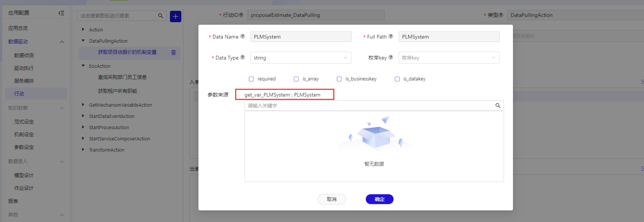Delete 获取项目估报价的机制变量 with trash icon
This screenshot has width=644, height=222.
click(173, 52)
